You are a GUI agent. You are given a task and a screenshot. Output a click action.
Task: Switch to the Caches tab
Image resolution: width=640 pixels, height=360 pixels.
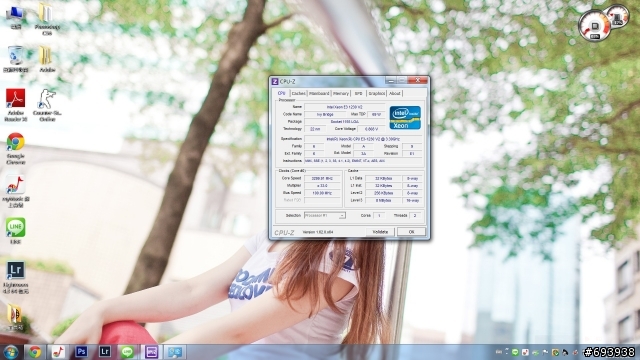[x=298, y=93]
